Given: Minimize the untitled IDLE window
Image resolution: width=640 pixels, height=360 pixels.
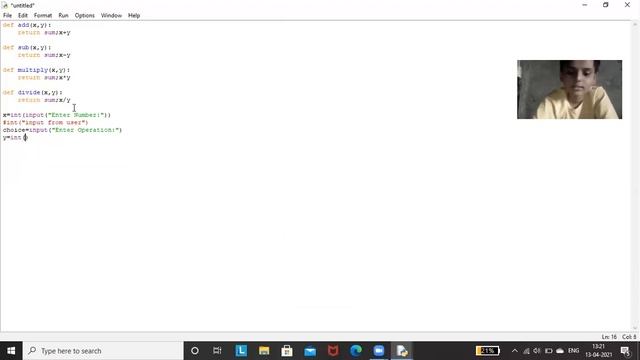Looking at the screenshot, I should coord(584,5).
